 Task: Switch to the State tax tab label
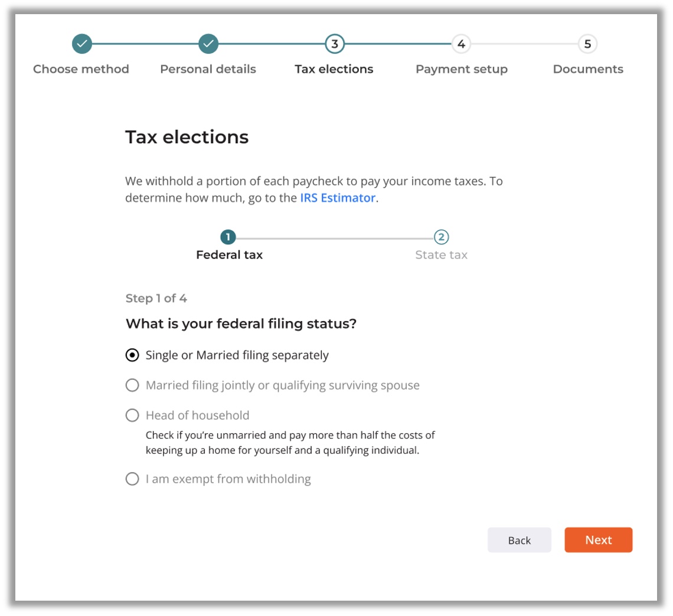click(x=441, y=255)
